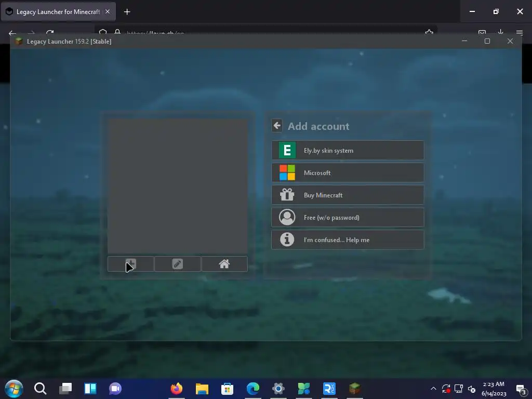Open Chat app on taskbar

pyautogui.click(x=115, y=389)
